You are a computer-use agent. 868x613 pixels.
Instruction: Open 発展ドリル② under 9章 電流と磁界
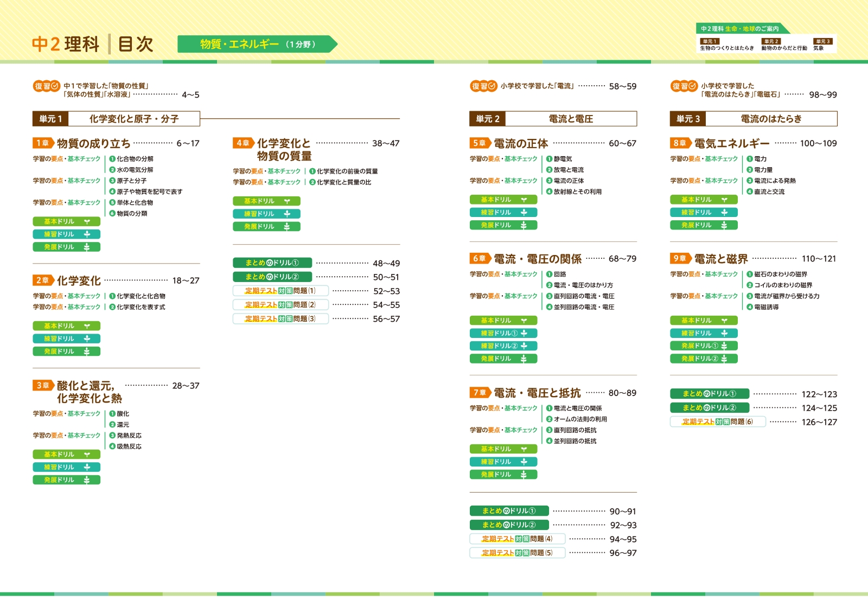(704, 359)
